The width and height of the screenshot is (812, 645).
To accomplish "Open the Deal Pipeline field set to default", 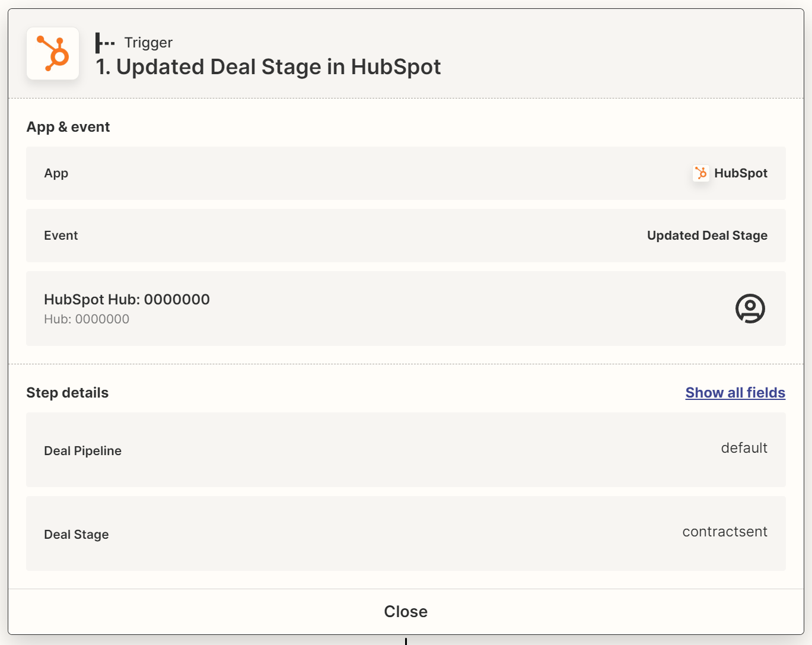I will point(406,450).
